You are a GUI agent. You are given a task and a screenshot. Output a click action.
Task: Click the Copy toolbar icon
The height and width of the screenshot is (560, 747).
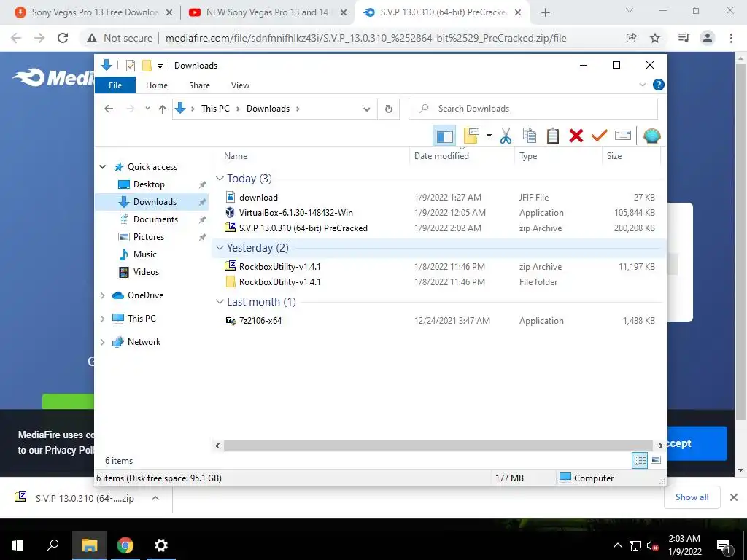click(x=530, y=136)
